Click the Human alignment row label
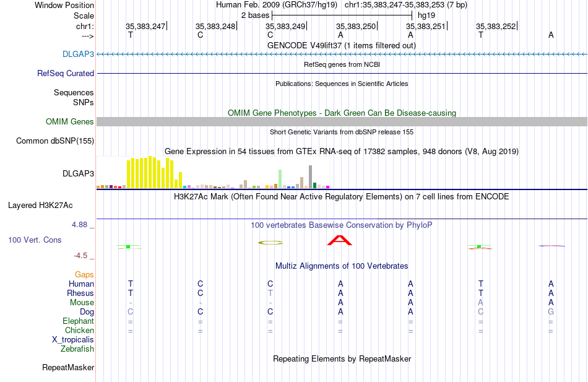The width and height of the screenshot is (588, 382). (81, 284)
